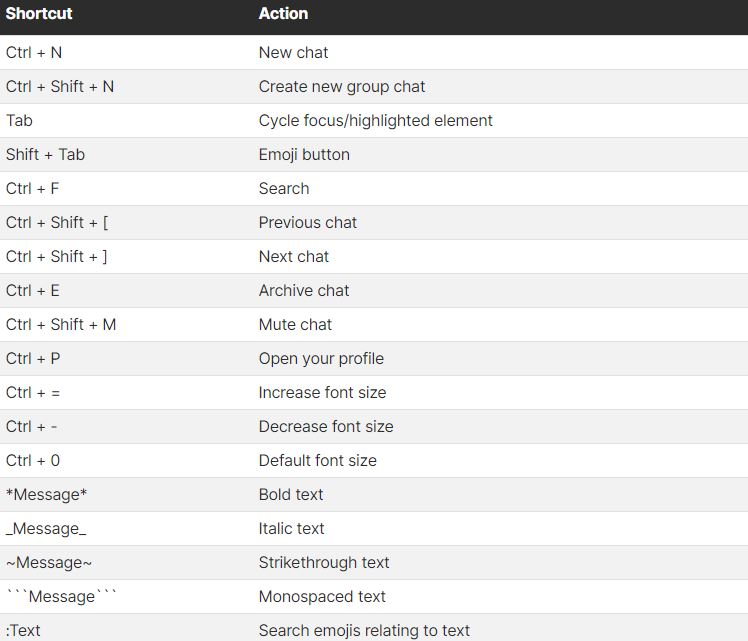
Task: Select the Ctrl + N shortcut cell
Action: click(34, 52)
